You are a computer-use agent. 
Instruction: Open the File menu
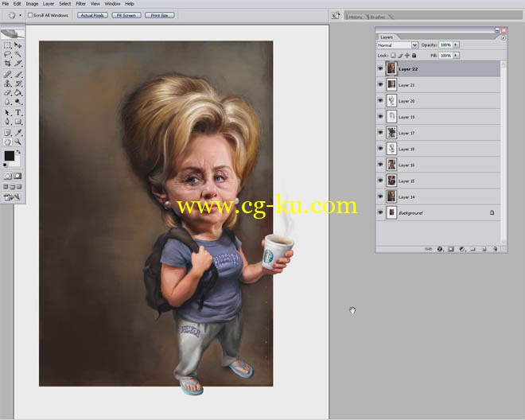click(x=6, y=4)
